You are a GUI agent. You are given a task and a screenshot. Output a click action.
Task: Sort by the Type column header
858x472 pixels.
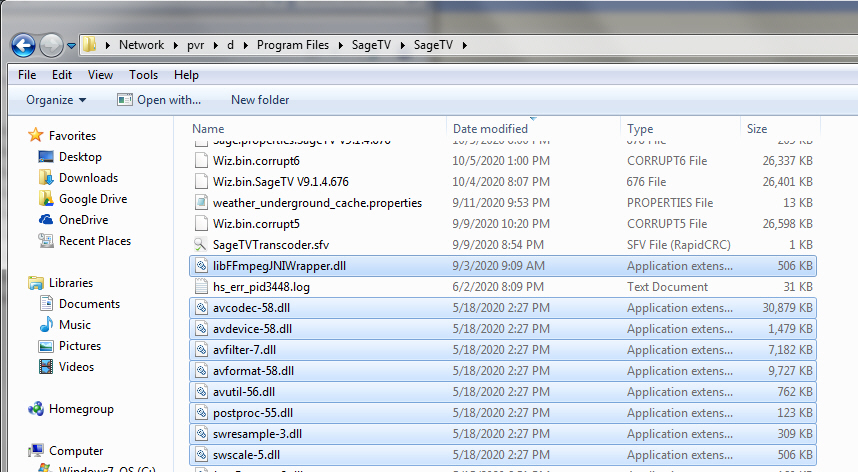640,129
